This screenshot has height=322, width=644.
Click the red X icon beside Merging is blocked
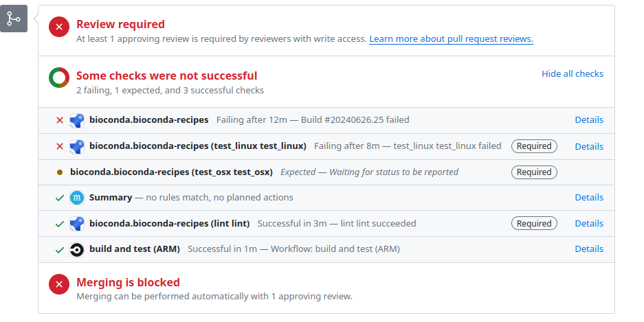[59, 284]
